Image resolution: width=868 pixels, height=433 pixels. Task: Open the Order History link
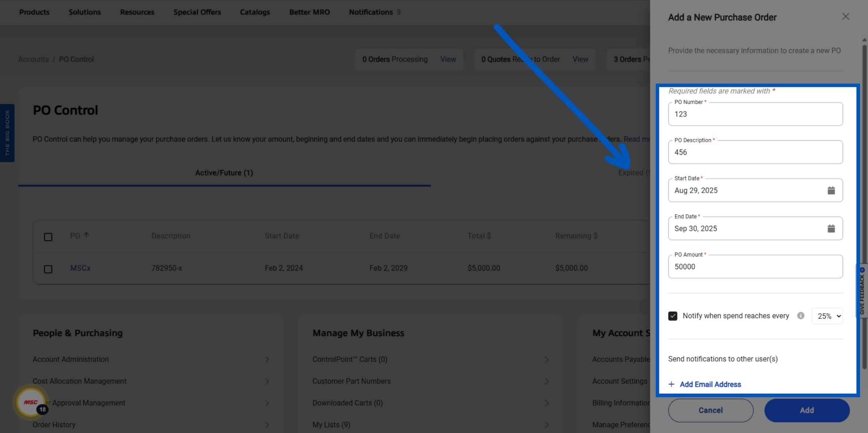pos(54,425)
